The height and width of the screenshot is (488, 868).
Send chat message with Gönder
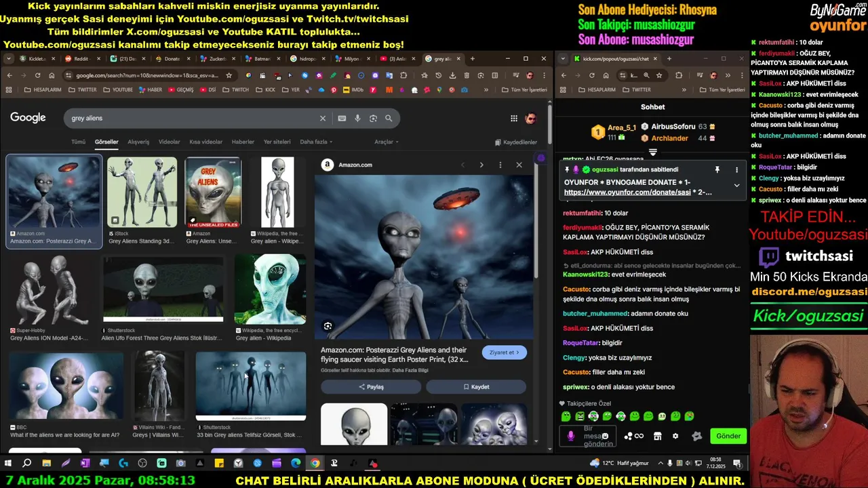tap(728, 436)
